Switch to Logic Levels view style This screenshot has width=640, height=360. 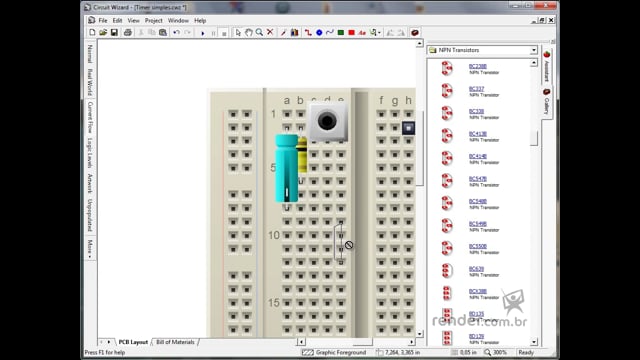[x=90, y=153]
